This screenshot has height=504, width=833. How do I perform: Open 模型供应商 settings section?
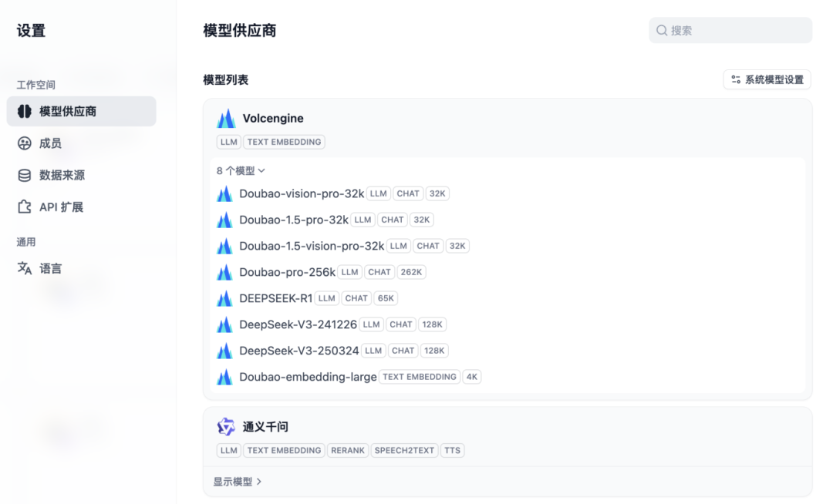point(81,112)
